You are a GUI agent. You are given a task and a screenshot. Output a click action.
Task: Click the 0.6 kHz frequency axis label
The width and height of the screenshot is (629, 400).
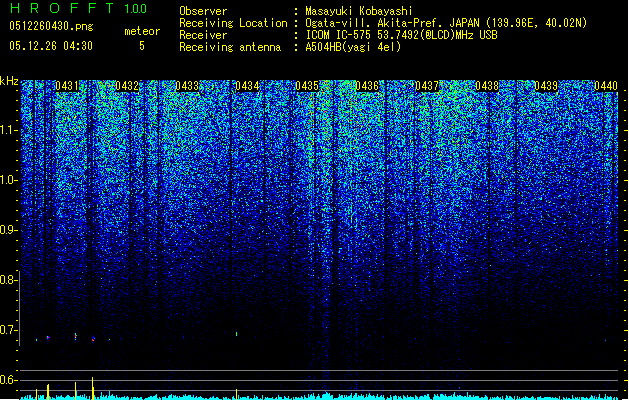(8, 380)
